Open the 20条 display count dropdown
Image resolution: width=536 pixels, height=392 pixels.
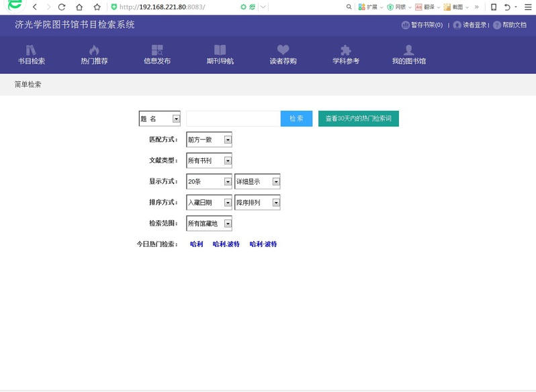[228, 182]
